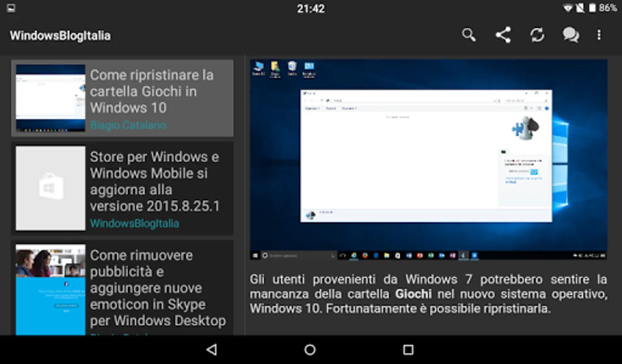This screenshot has width=622, height=364.
Task: Refresh the article feed
Action: coord(537,35)
